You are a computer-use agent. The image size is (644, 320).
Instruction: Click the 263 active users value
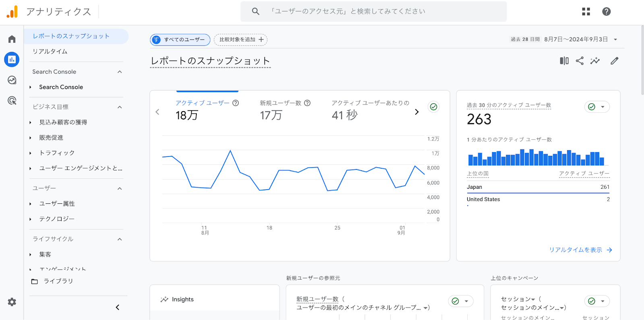coord(479,119)
